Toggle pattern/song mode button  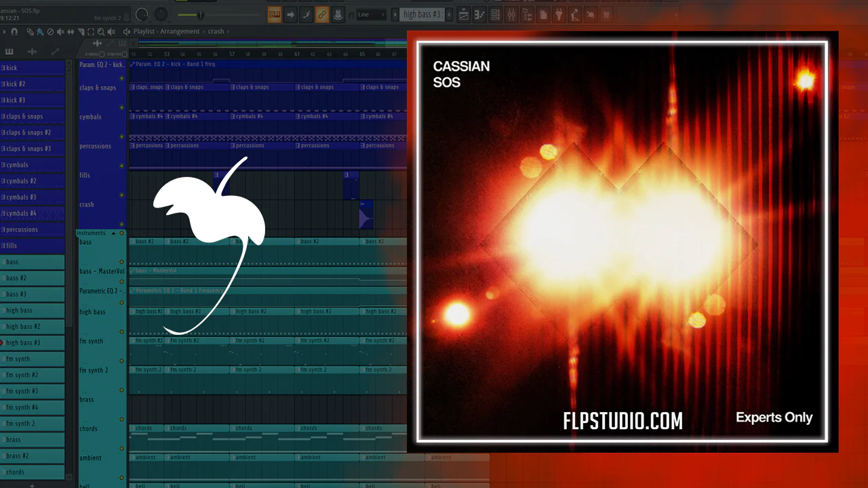[275, 14]
